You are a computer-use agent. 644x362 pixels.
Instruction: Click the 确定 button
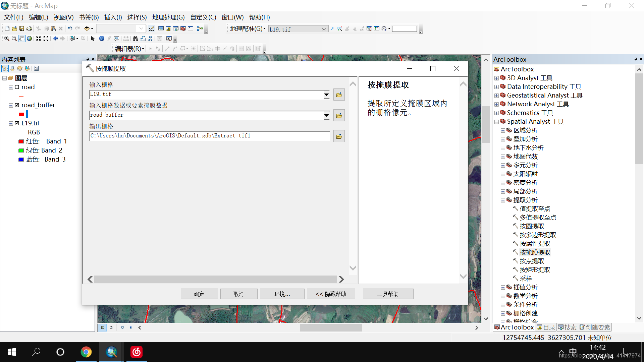coord(199,294)
